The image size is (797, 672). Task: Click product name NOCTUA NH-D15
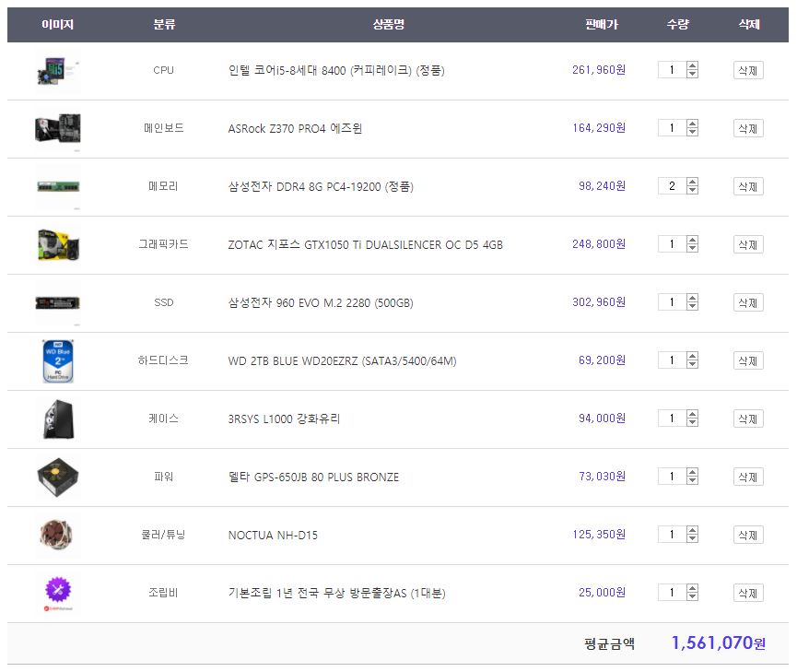[273, 535]
